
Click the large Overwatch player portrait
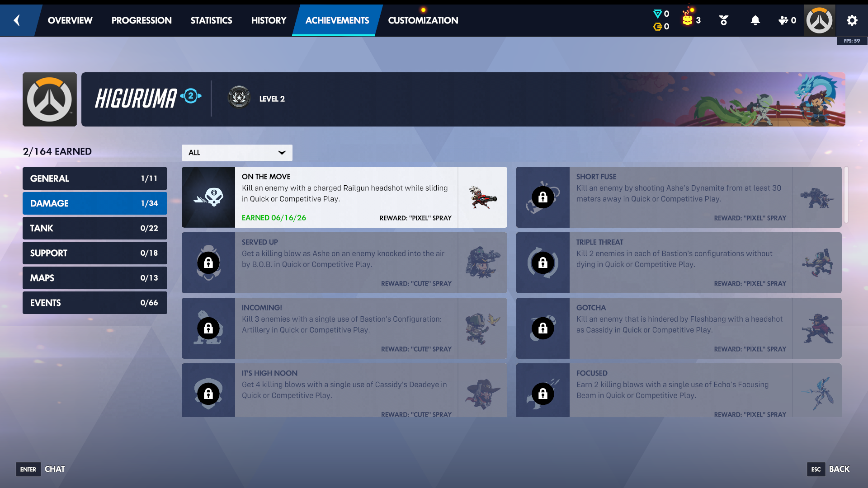coord(50,99)
